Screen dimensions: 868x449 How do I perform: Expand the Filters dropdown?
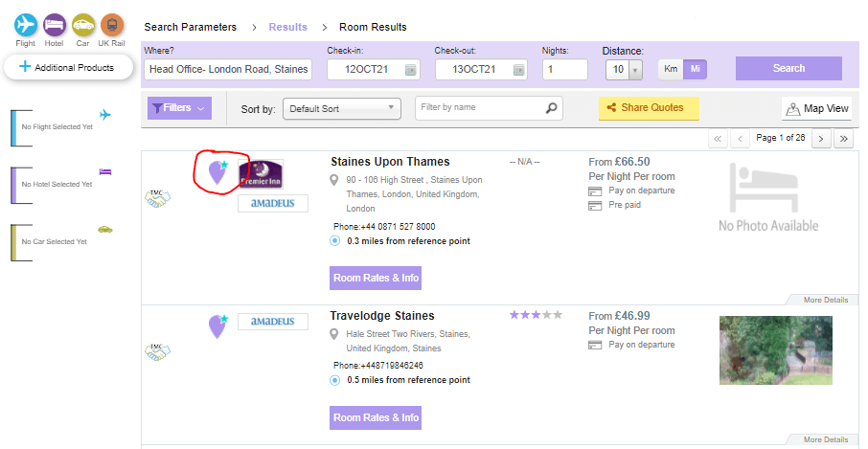click(179, 108)
